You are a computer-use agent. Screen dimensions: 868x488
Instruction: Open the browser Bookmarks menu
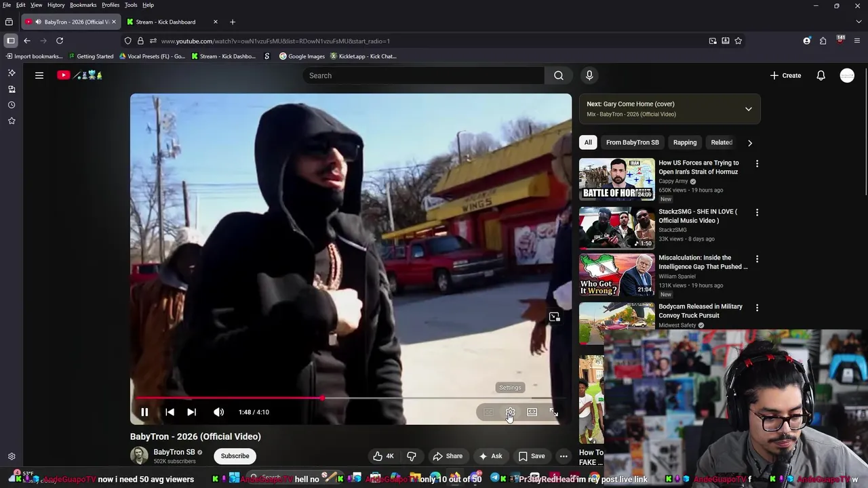pos(83,5)
